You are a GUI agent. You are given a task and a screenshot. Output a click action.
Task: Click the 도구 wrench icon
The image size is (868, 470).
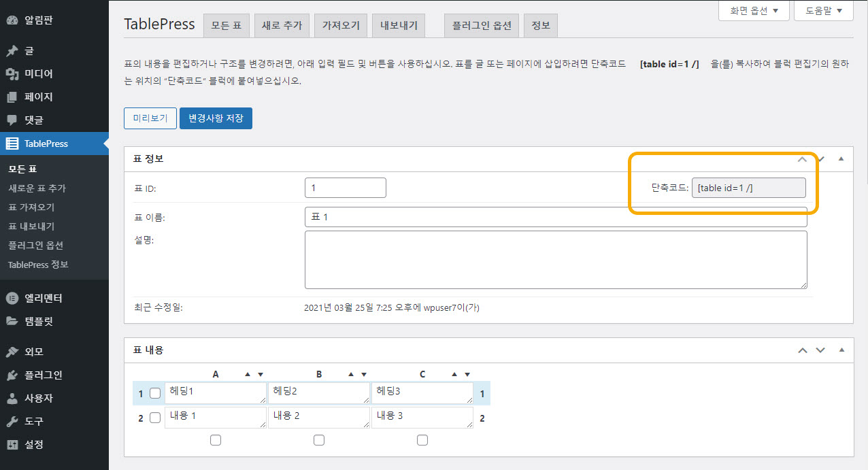12,421
